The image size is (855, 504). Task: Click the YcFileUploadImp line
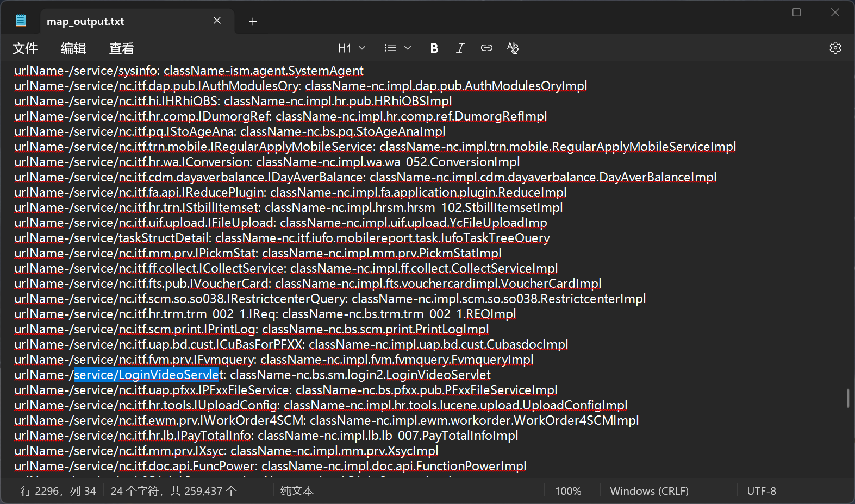pyautogui.click(x=280, y=223)
